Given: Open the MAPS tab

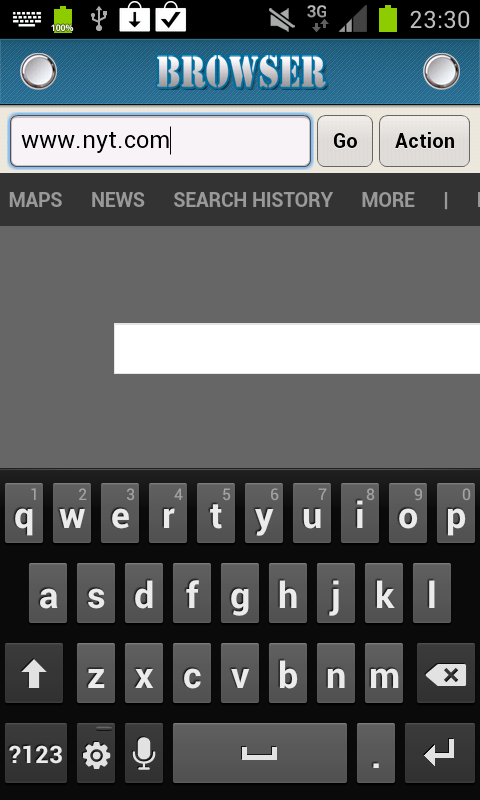Looking at the screenshot, I should coord(35,199).
